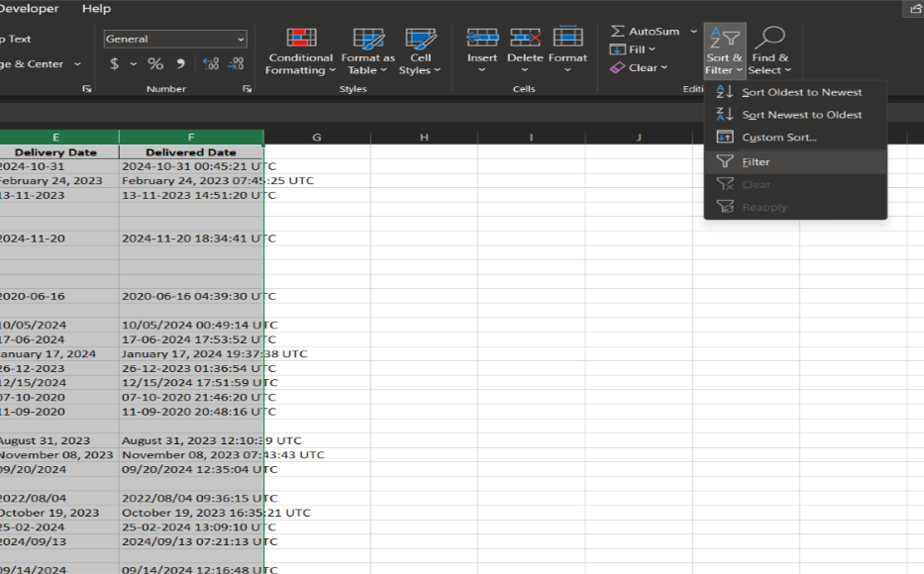Select cell 2024-11-20 18:34:41 UTC

(x=191, y=239)
